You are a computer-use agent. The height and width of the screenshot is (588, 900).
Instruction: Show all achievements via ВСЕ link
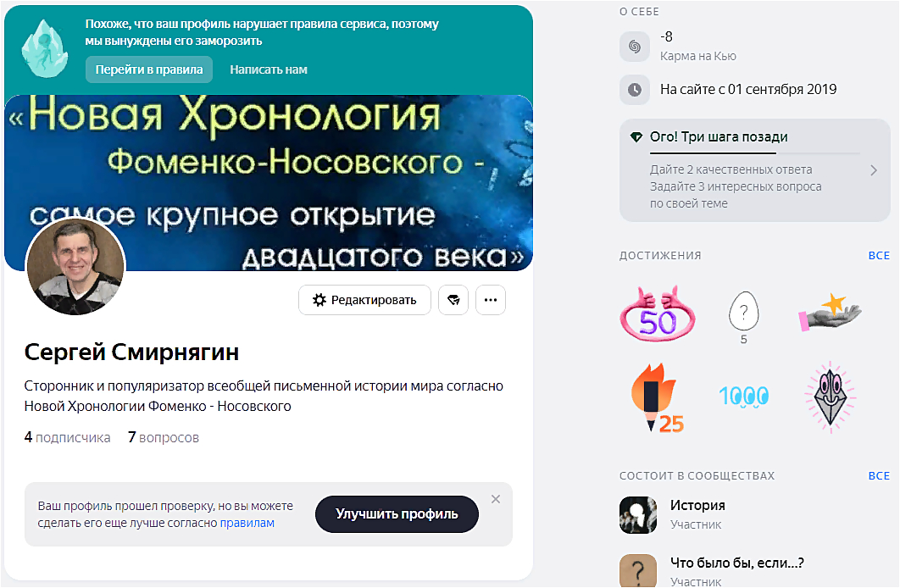tap(879, 256)
